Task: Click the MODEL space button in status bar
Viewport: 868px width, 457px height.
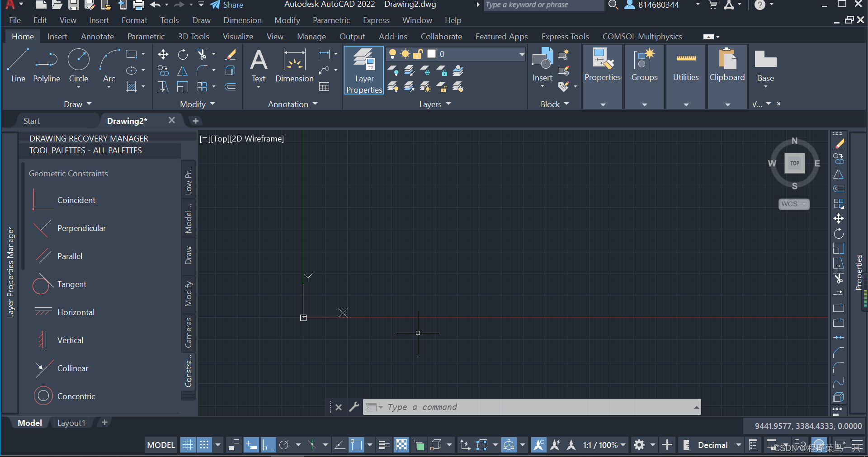Action: 161,445
